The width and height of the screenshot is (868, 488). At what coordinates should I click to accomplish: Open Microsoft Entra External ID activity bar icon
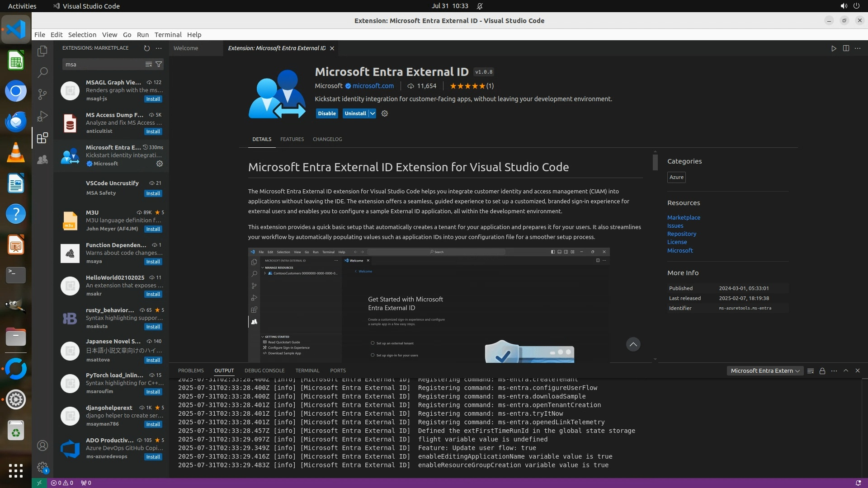point(42,160)
